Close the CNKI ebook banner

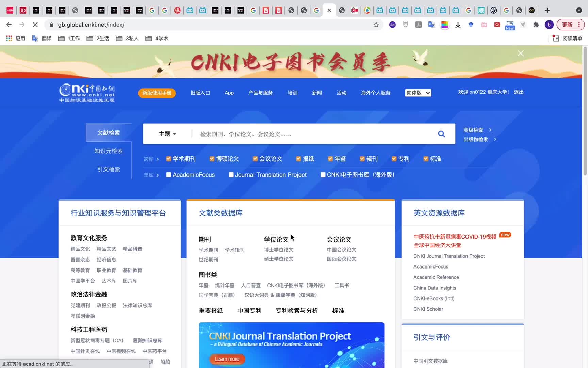pyautogui.click(x=521, y=53)
